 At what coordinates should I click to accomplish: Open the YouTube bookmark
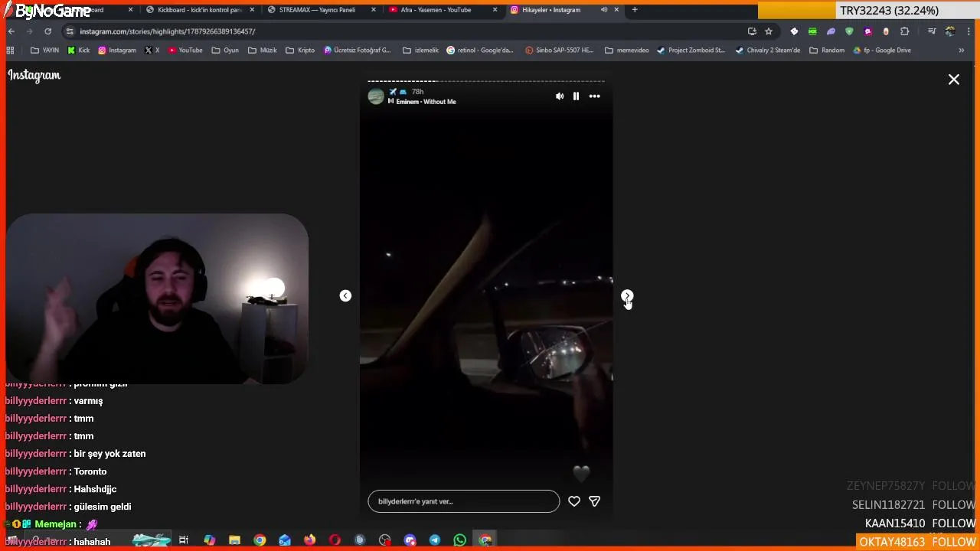point(185,51)
